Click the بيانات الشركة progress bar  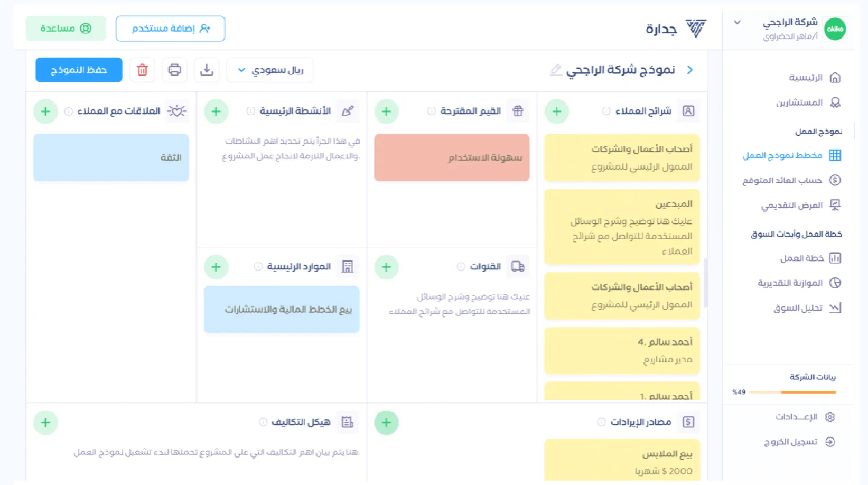(x=792, y=392)
